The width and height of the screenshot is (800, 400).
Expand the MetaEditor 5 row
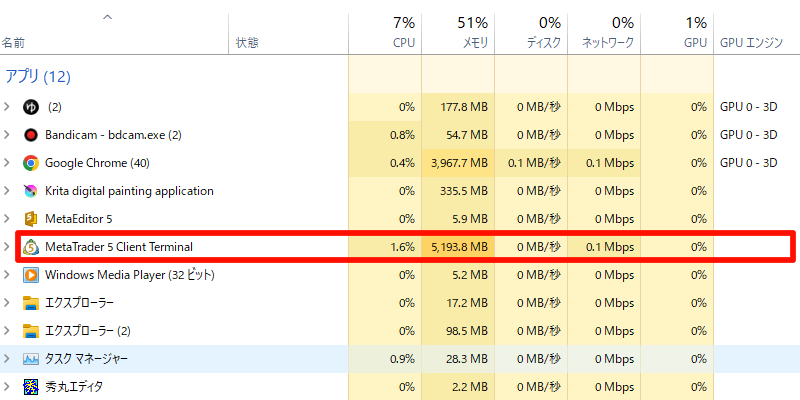point(7,219)
